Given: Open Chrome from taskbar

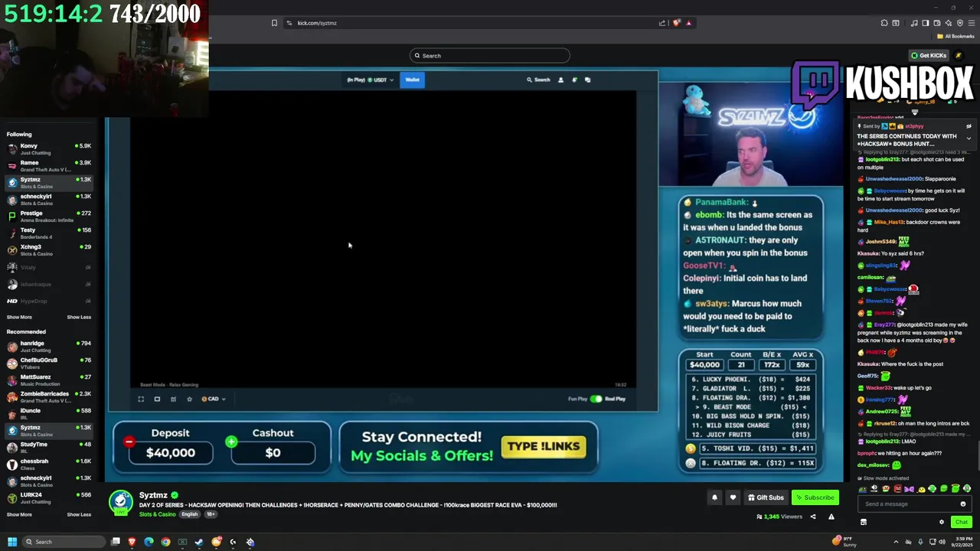Looking at the screenshot, I should [x=165, y=542].
